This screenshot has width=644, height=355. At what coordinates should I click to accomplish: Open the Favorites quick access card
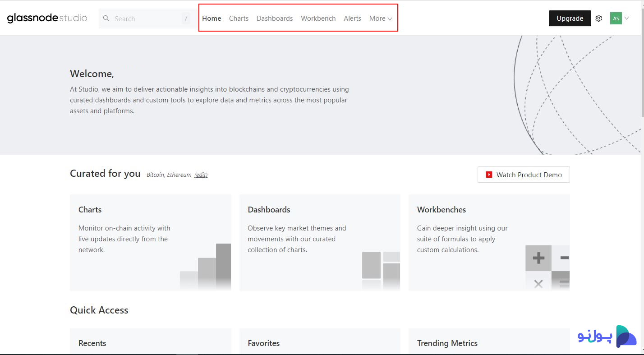(320, 341)
